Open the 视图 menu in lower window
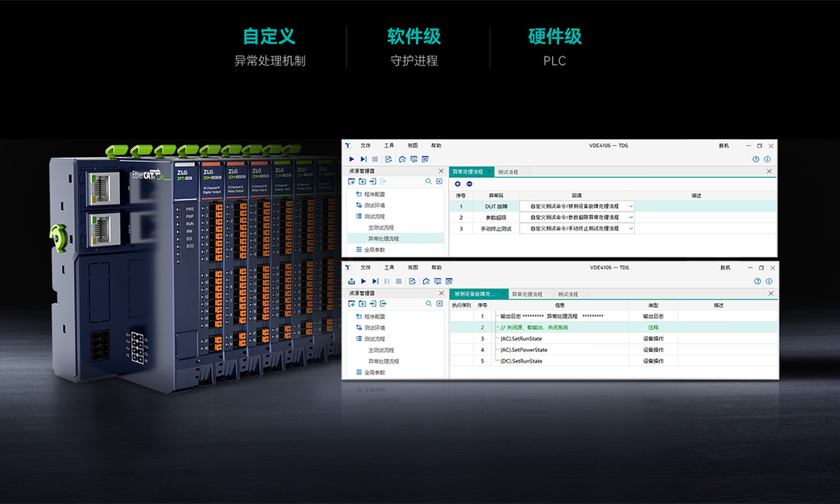 tap(412, 267)
